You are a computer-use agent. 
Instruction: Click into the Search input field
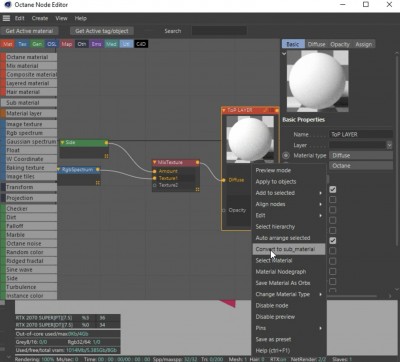pos(219,31)
